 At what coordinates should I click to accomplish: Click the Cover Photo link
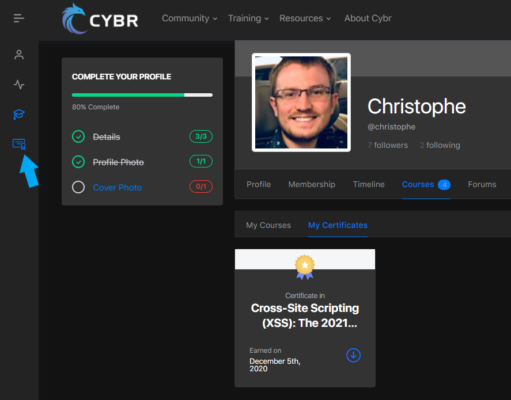pos(117,188)
